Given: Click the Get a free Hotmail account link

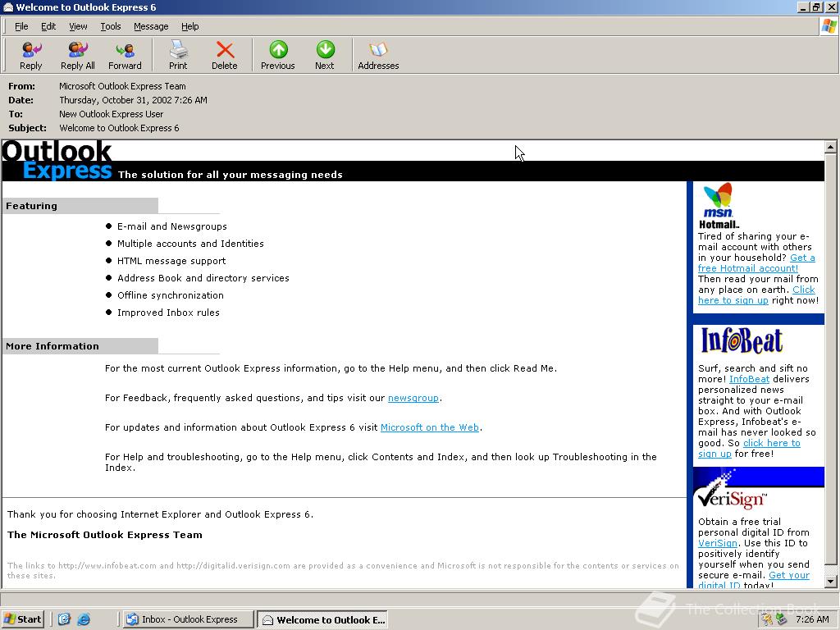Looking at the screenshot, I should click(x=748, y=268).
